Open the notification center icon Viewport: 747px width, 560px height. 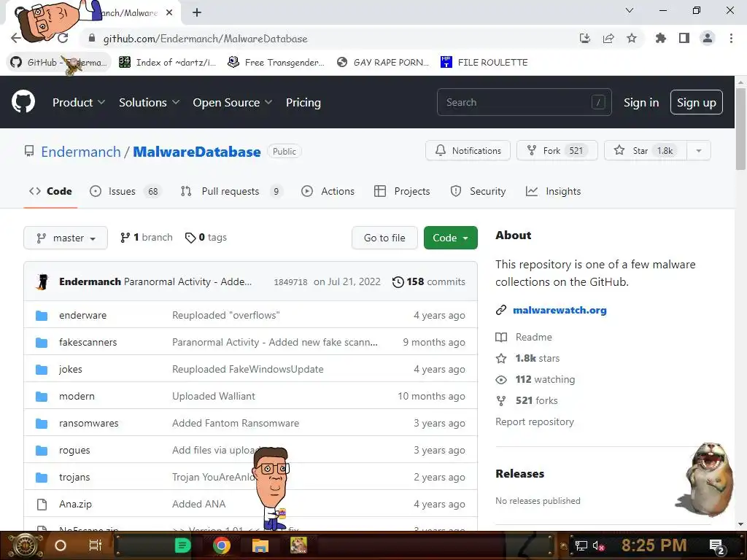pos(716,546)
